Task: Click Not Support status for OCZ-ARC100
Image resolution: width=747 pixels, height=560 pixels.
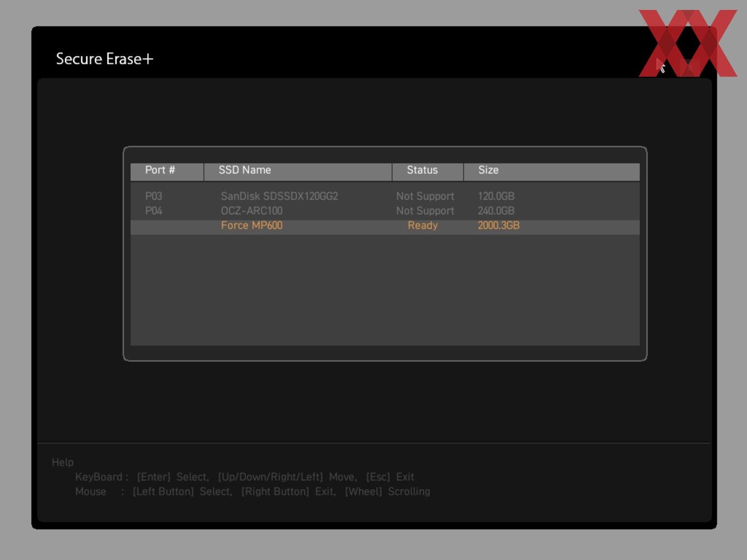Action: tap(425, 211)
